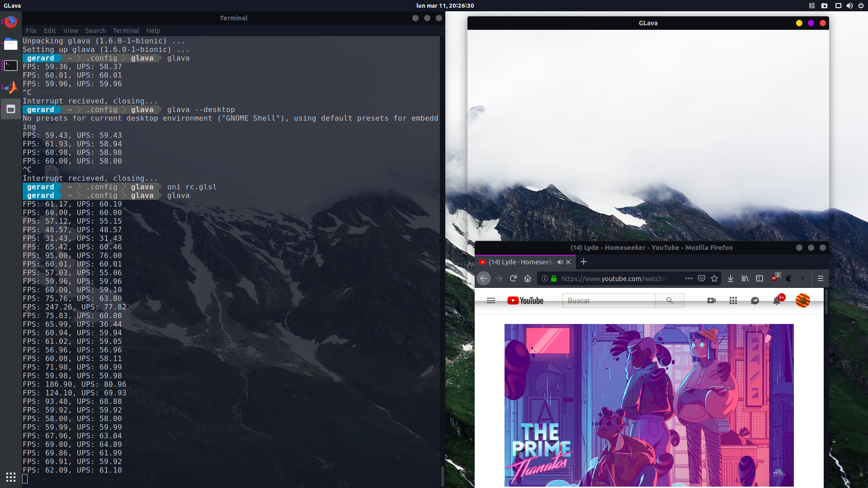Click the Downloads icon in Firefox toolbar
The image size is (868, 488).
coord(731,278)
